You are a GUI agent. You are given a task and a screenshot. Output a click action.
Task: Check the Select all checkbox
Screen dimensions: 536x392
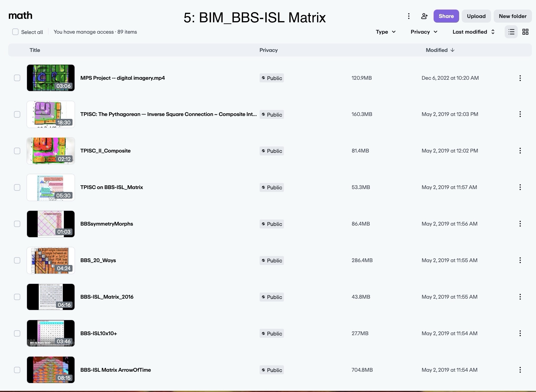tap(15, 32)
